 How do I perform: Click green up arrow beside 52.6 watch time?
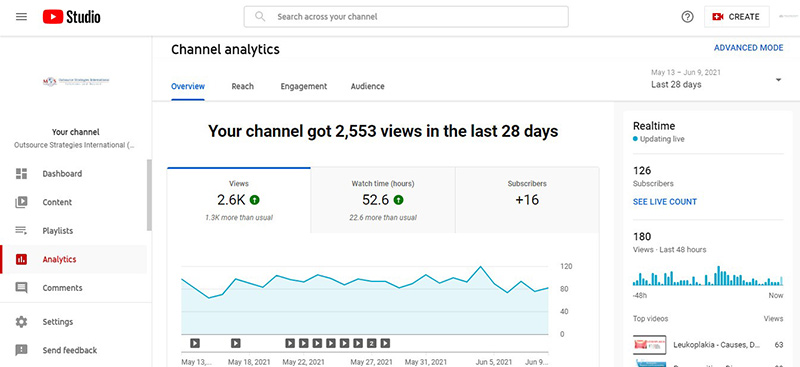pyautogui.click(x=398, y=200)
